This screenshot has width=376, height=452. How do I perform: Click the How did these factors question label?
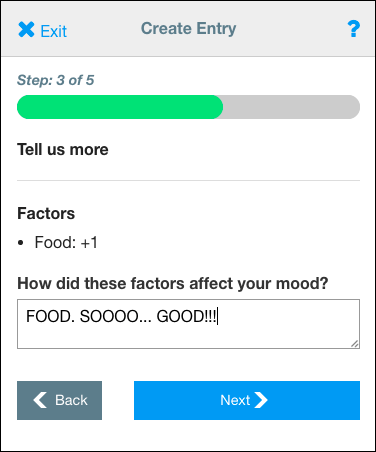[x=173, y=284]
